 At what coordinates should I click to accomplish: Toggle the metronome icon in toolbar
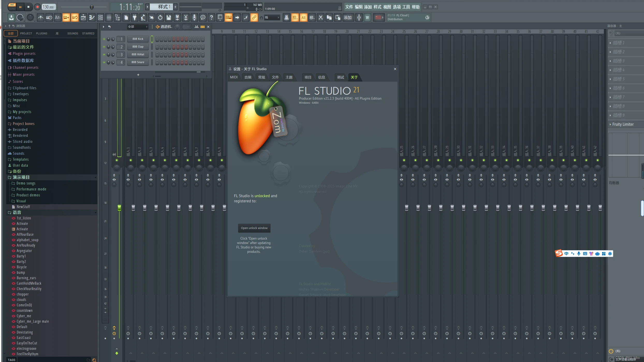(x=41, y=18)
